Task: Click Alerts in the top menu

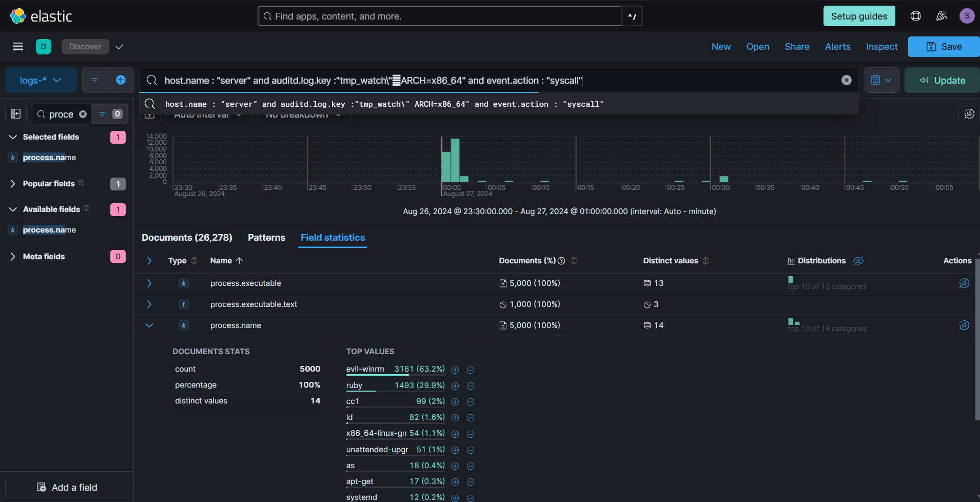Action: click(x=837, y=47)
